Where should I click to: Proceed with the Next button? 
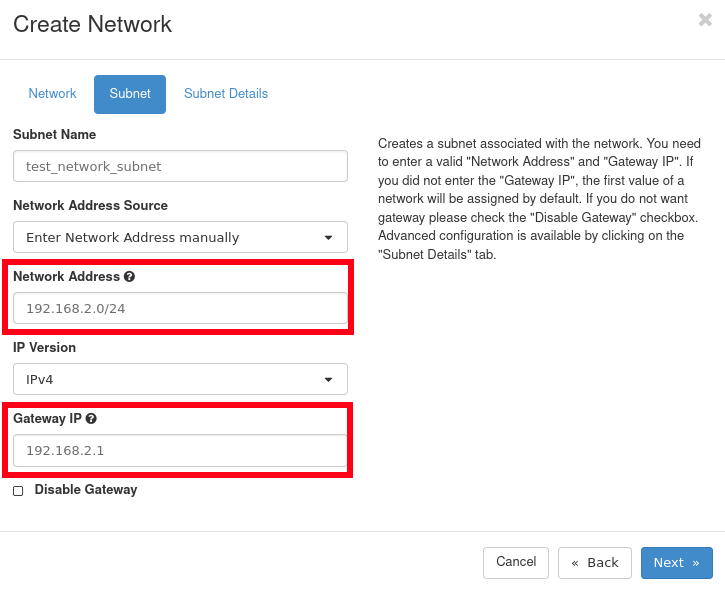tap(676, 563)
